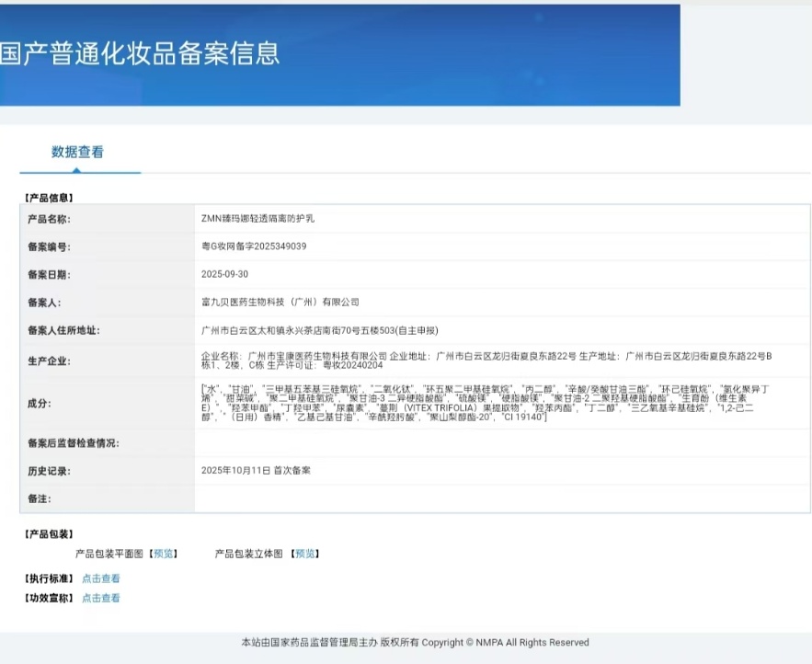This screenshot has width=812, height=664.
Task: Click the 产品名称 row label
Action: pyautogui.click(x=49, y=219)
